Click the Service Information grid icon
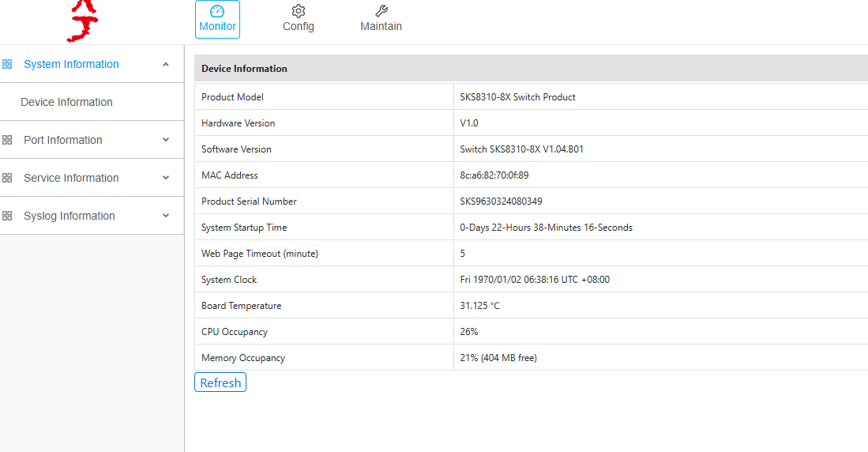 tap(7, 178)
